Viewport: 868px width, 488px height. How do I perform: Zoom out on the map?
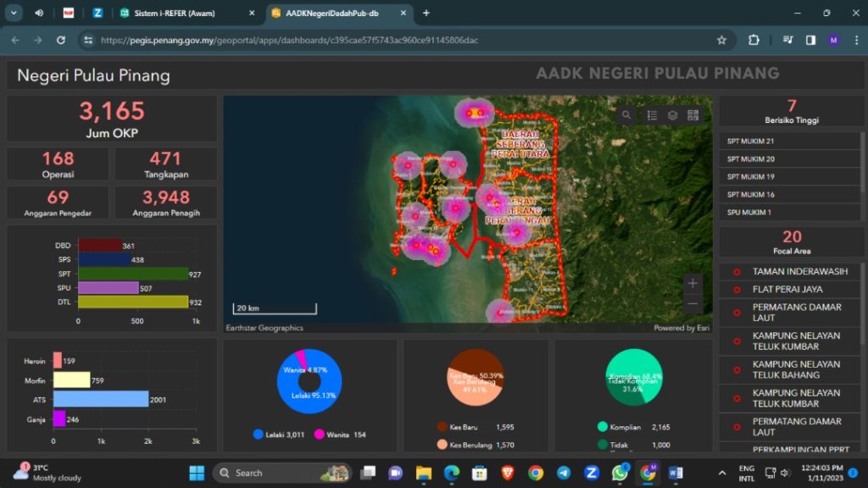[693, 303]
